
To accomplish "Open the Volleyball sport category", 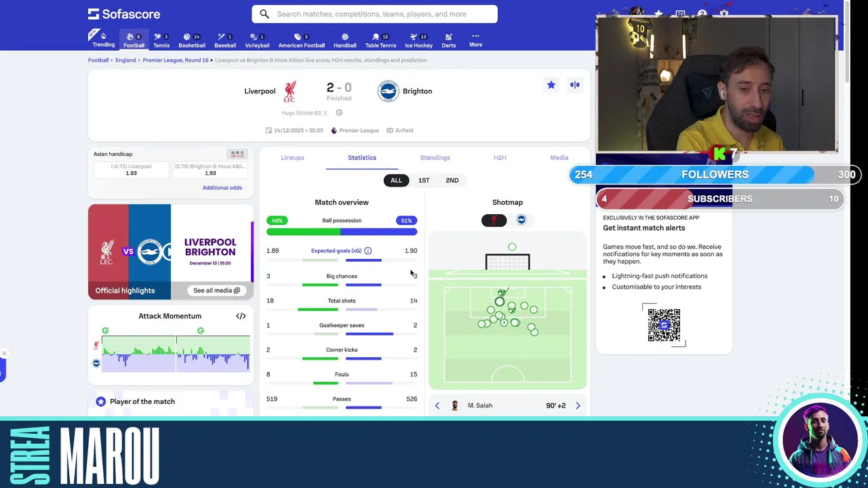I will click(257, 39).
